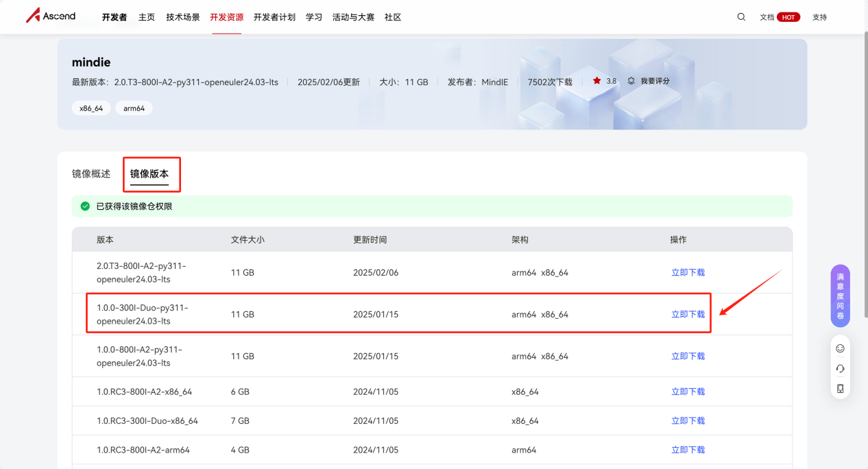Viewport: 868px width, 469px height.
Task: Open the 技术场景 menu
Action: pyautogui.click(x=183, y=17)
